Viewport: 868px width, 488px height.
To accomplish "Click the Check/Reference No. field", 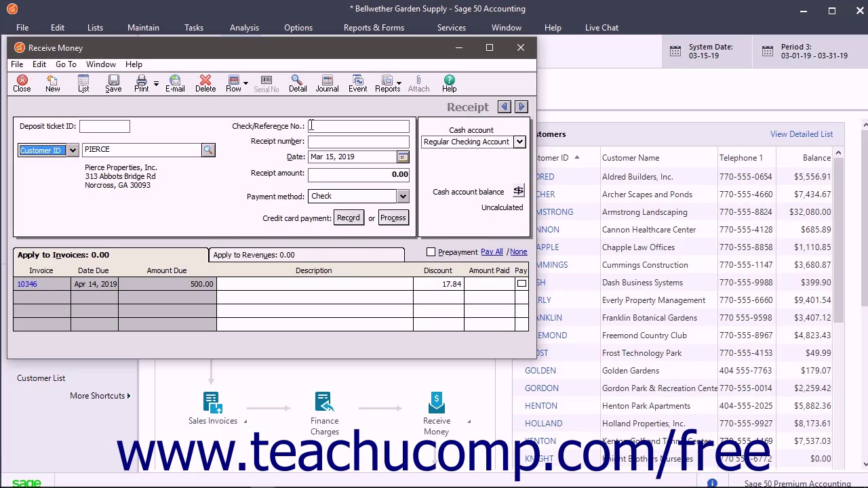I will point(359,126).
